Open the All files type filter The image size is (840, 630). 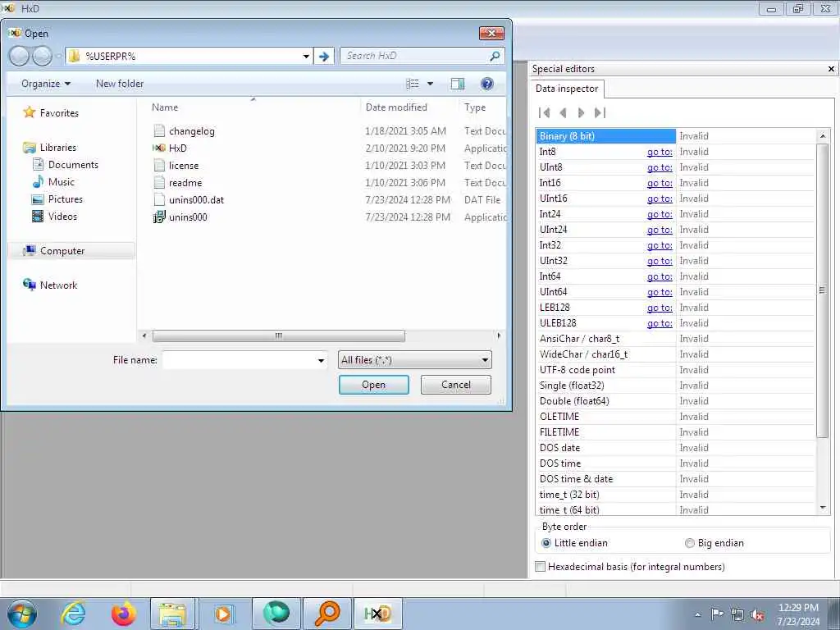[x=414, y=360]
